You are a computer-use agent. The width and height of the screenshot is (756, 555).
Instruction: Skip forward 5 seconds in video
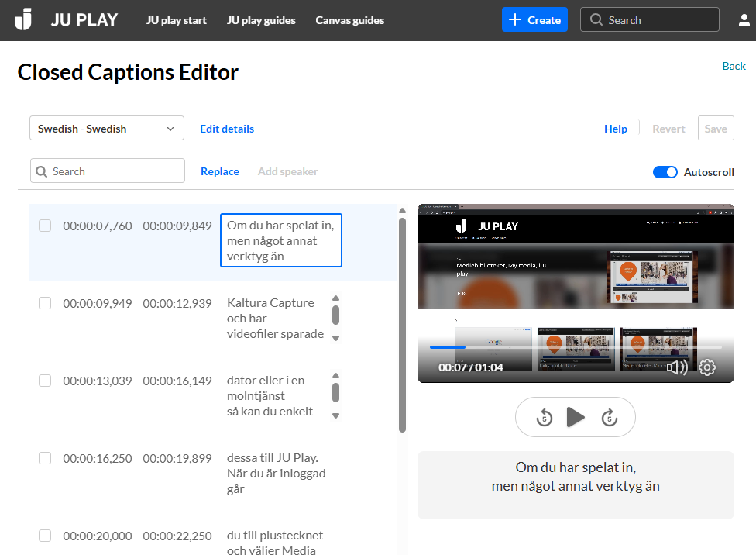tap(609, 418)
